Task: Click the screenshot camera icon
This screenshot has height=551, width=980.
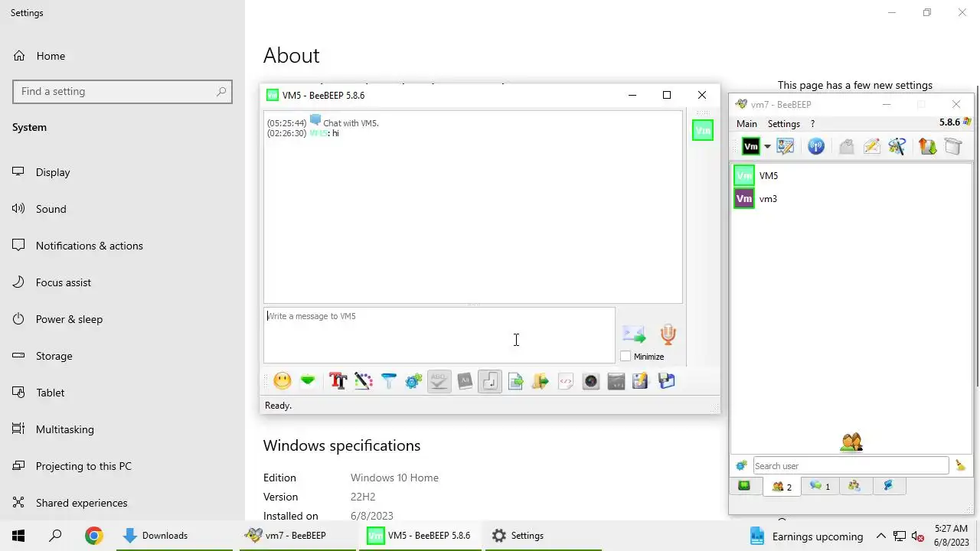Action: click(x=591, y=381)
